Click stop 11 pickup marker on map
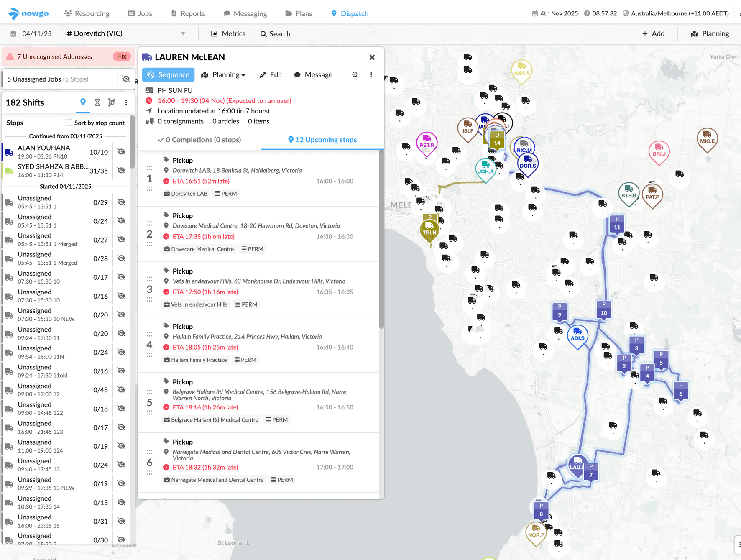The width and height of the screenshot is (741, 560). click(617, 224)
